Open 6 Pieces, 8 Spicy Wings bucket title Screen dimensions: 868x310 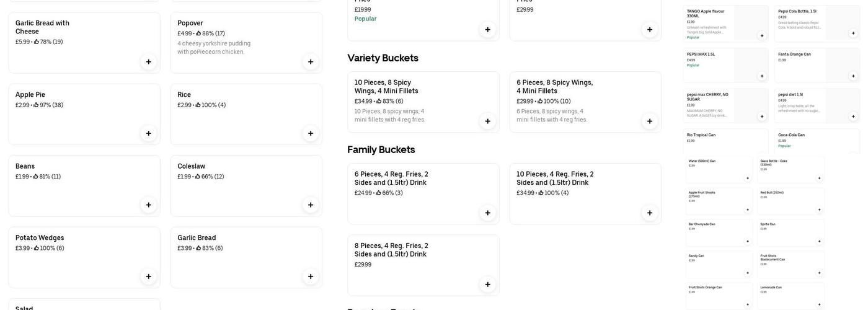pyautogui.click(x=554, y=87)
